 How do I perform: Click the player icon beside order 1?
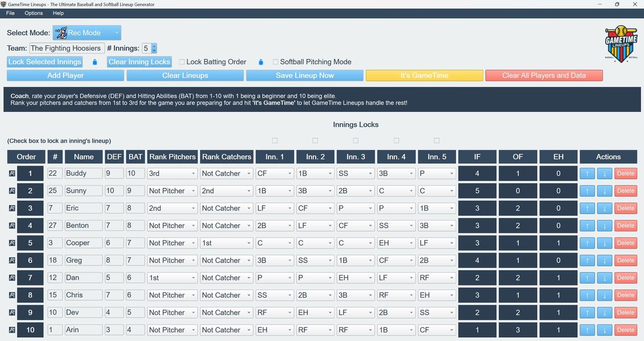tap(12, 173)
